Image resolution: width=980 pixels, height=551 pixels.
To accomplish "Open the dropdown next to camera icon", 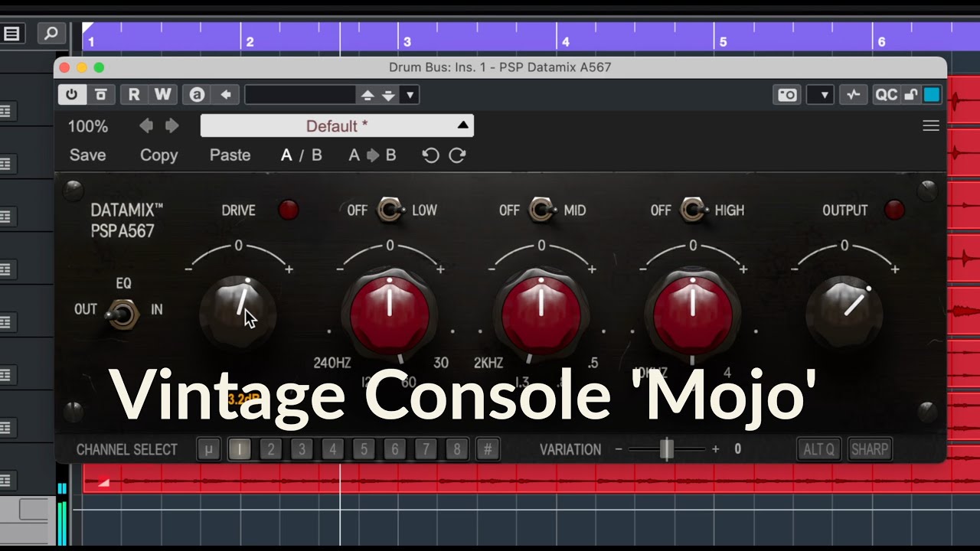I will pyautogui.click(x=820, y=95).
